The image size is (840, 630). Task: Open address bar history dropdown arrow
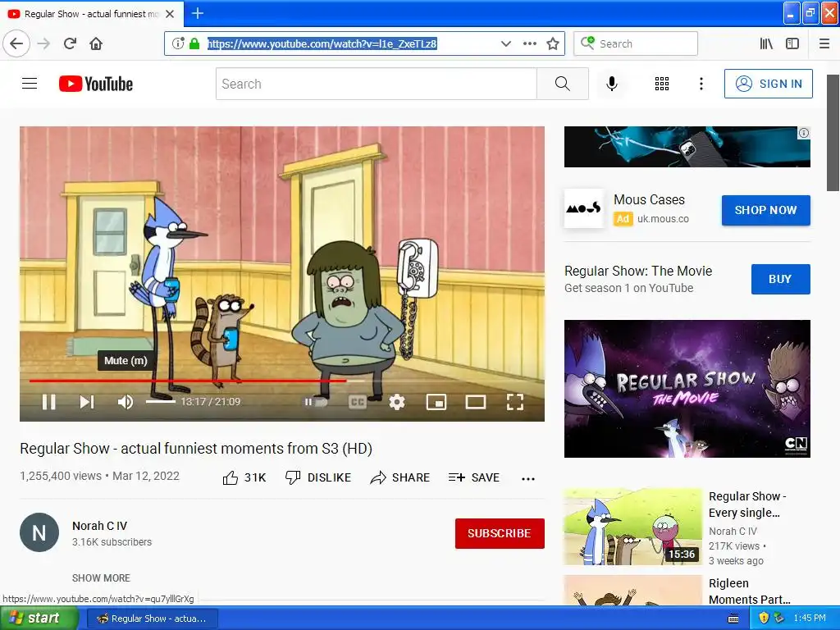pyautogui.click(x=505, y=43)
